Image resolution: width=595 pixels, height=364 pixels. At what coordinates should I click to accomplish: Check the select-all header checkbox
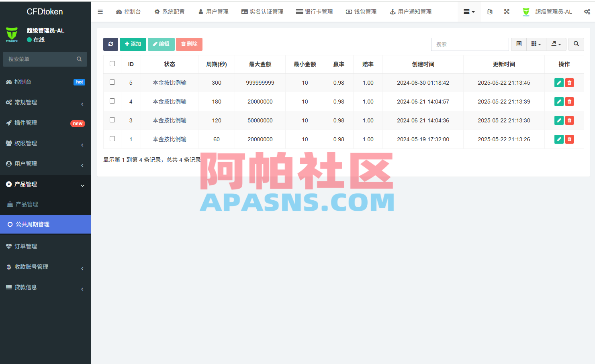[x=112, y=64]
